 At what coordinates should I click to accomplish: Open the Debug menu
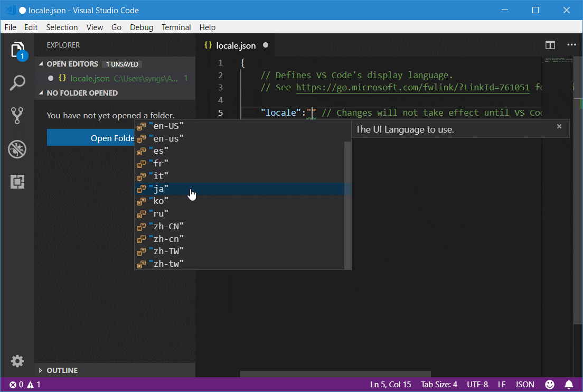[142, 27]
